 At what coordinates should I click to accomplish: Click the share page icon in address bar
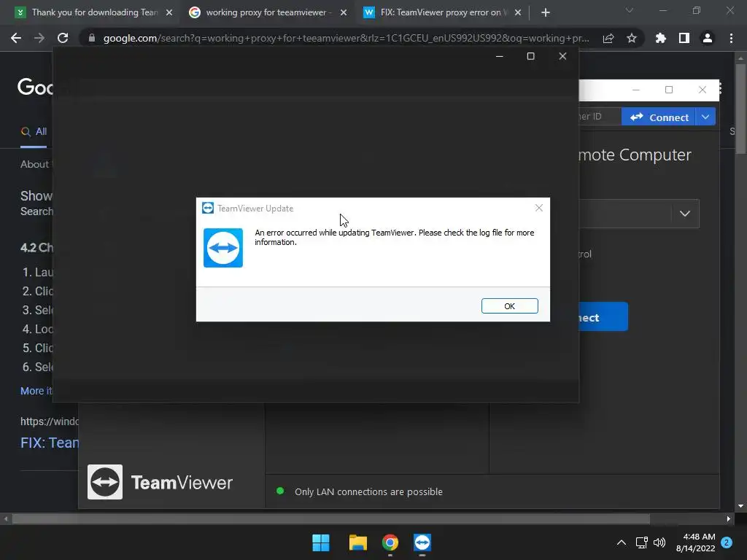coord(608,38)
